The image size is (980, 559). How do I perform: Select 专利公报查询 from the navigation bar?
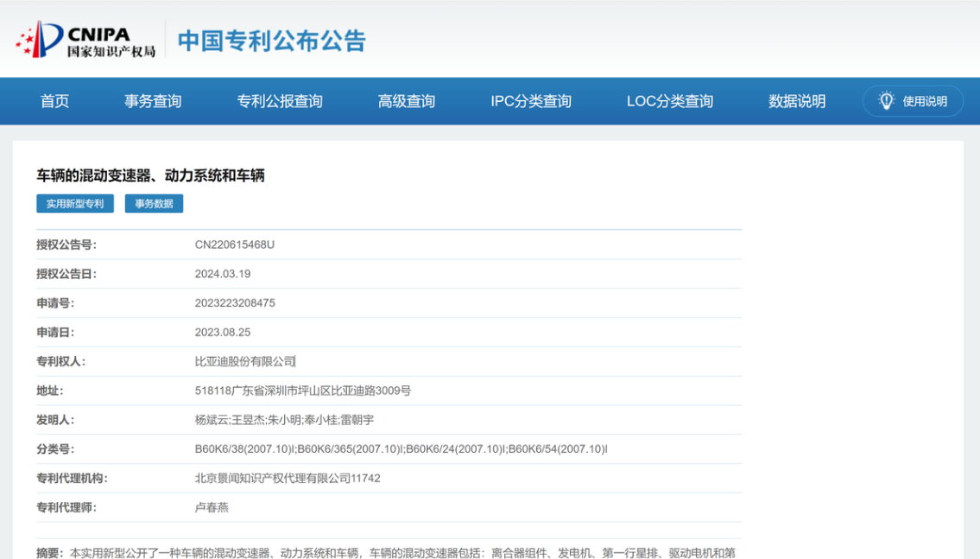coord(280,101)
